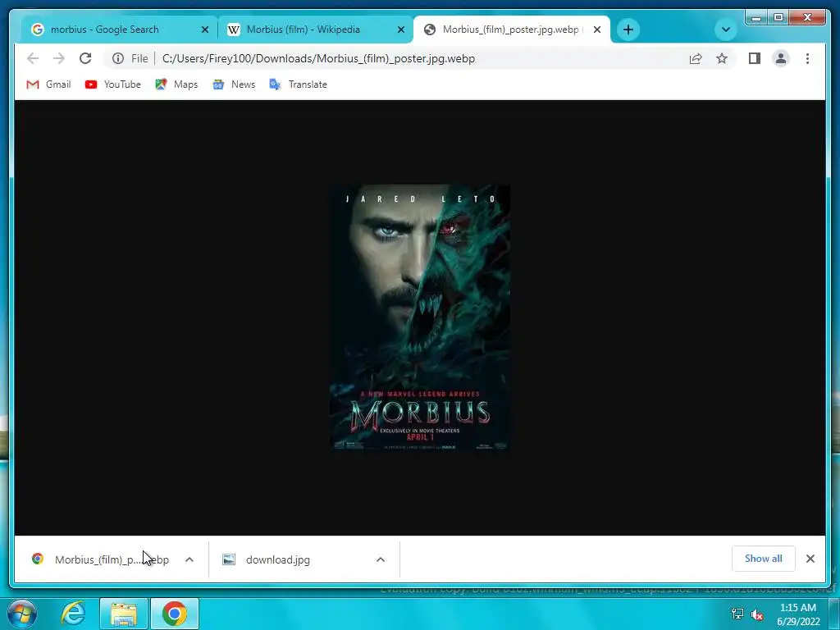
Task: Close the downloads bar
Action: click(x=810, y=559)
